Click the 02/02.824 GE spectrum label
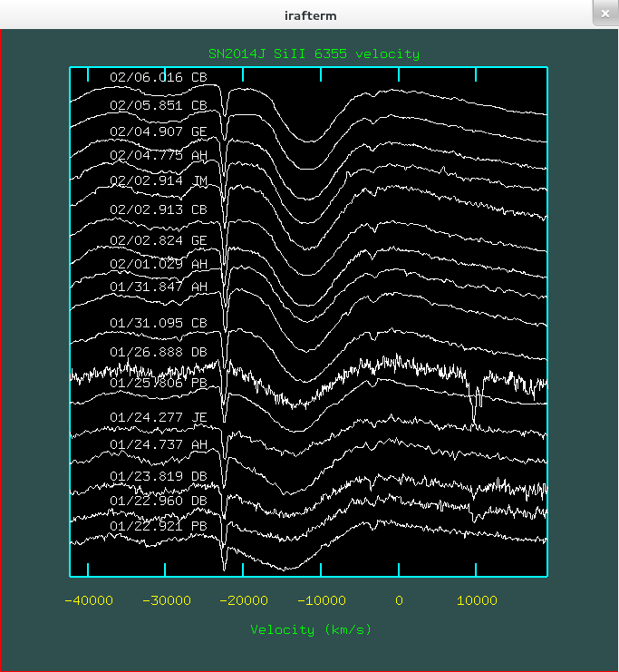The height and width of the screenshot is (672, 619). pos(159,240)
